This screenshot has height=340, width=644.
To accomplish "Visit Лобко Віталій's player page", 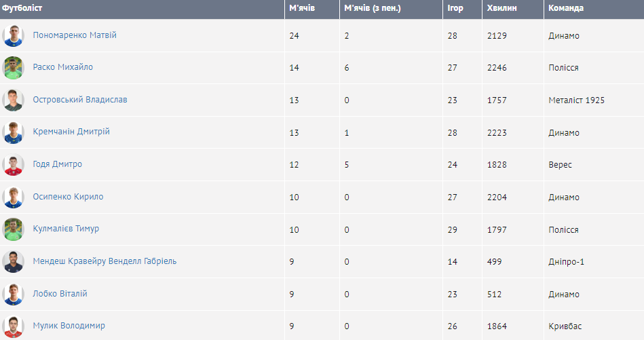I will [x=60, y=294].
